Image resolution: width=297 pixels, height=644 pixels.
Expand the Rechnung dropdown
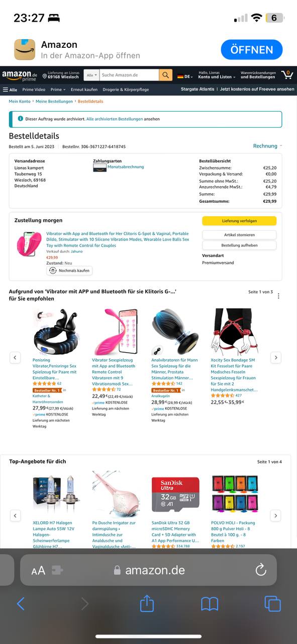point(267,146)
